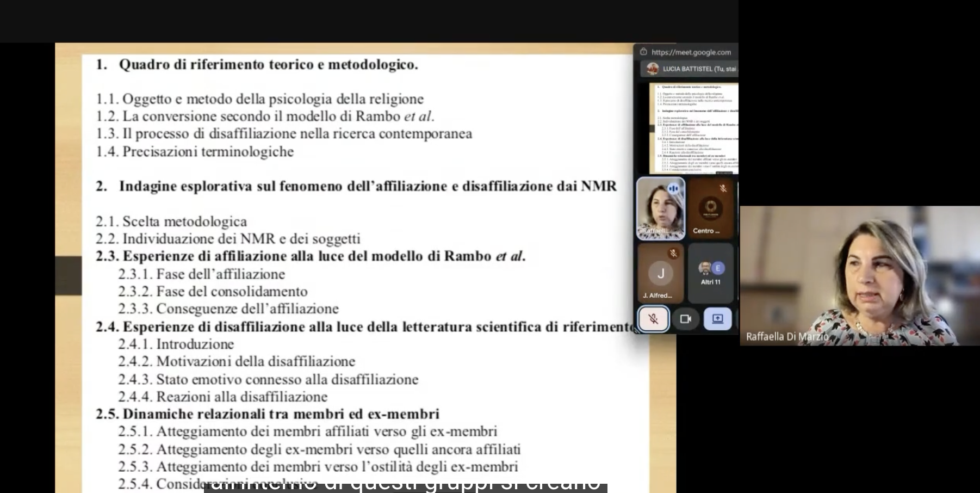Click '1.3. Il processo di disaffiliazione'
Screen dimensions: 980x493
point(284,134)
